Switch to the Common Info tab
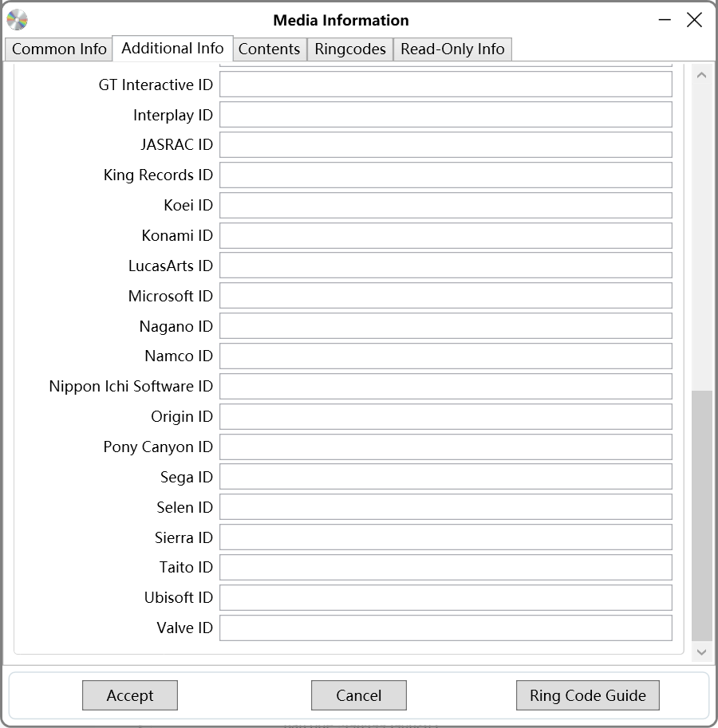 [59, 49]
